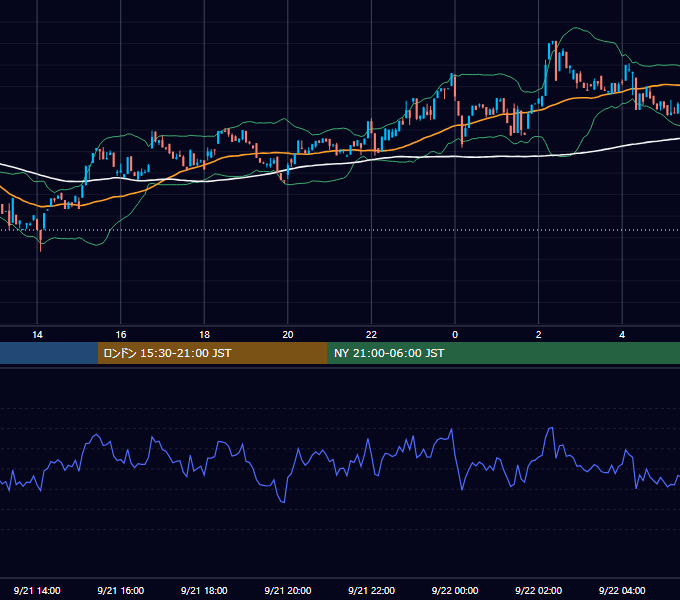Click the hour label 14 on the price chart axis
680x600 pixels.
coord(37,335)
